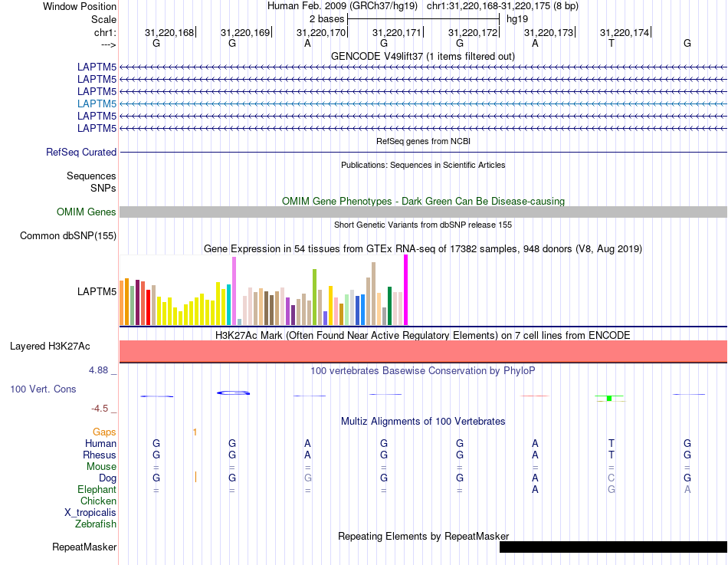Click the 'T' base in the Human alignment row
Image resolution: width=728 pixels, height=565 pixels.
(611, 444)
